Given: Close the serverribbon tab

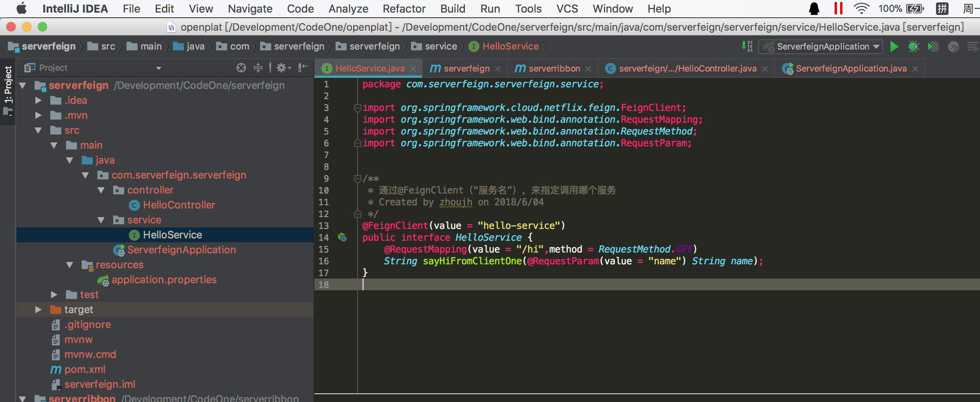Looking at the screenshot, I should point(588,69).
